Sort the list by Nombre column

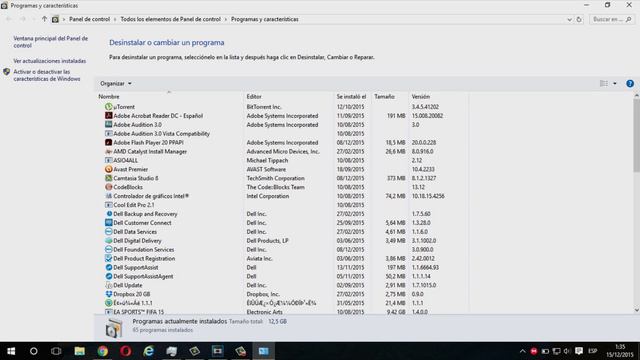click(x=109, y=97)
